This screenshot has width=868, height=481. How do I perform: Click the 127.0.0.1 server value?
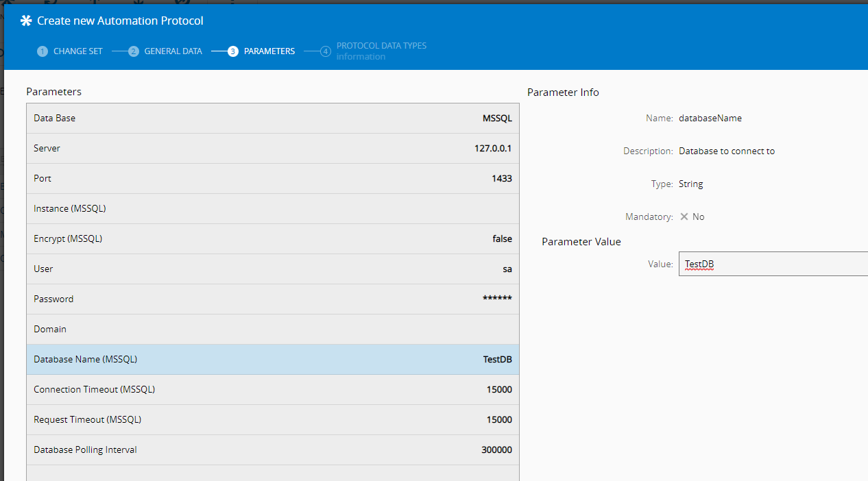pyautogui.click(x=493, y=149)
